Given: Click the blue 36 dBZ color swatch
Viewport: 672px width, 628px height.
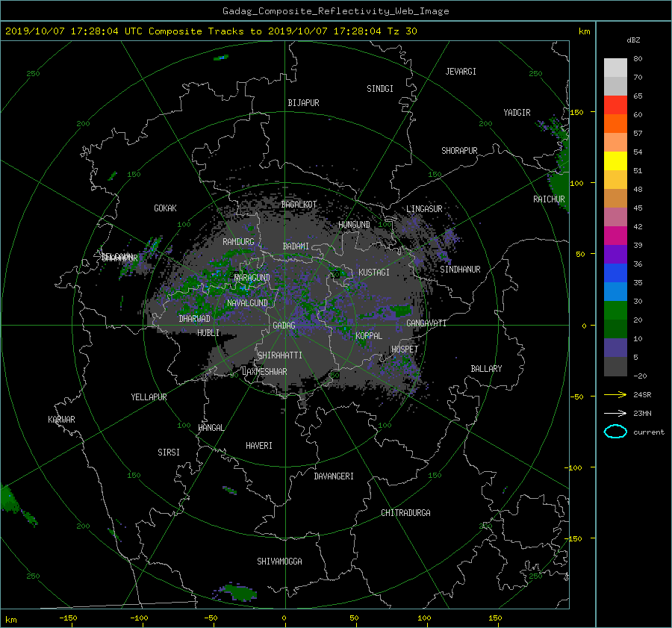Looking at the screenshot, I should pos(615,273).
